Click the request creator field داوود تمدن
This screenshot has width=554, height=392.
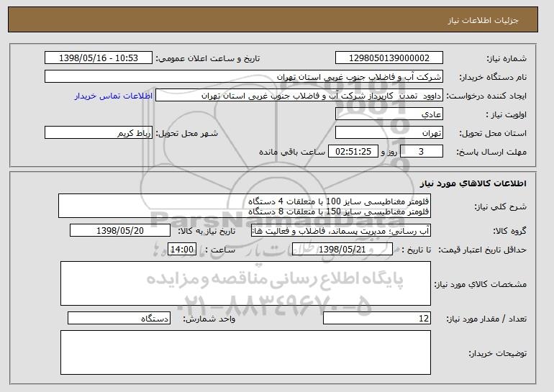pos(299,96)
